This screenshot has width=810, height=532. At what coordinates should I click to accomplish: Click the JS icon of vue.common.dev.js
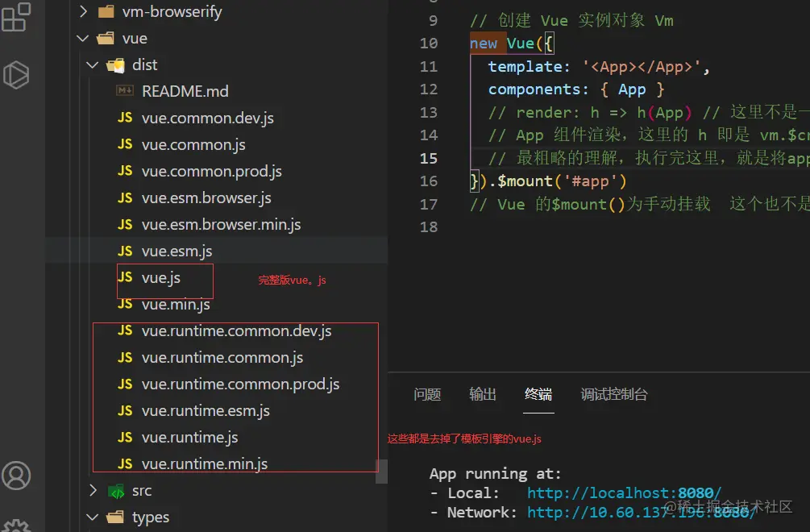[125, 118]
